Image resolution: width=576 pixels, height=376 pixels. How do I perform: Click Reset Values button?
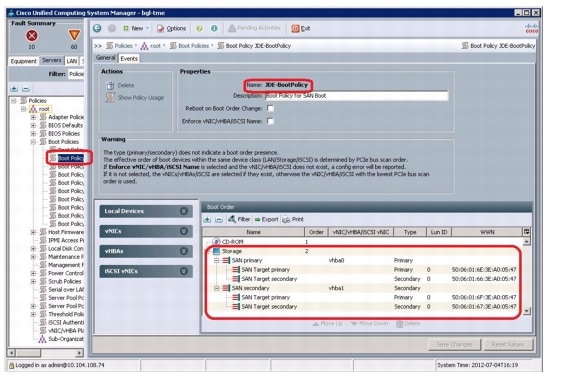tap(507, 344)
